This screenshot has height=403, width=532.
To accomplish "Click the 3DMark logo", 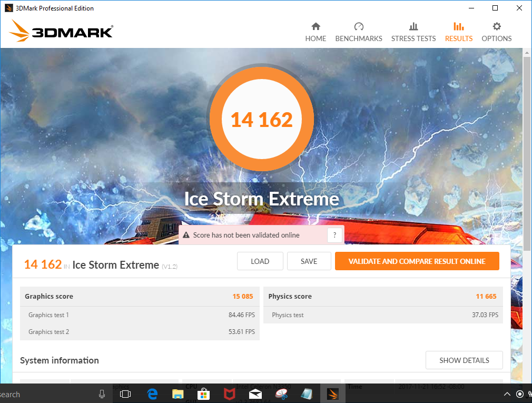I will (x=61, y=31).
